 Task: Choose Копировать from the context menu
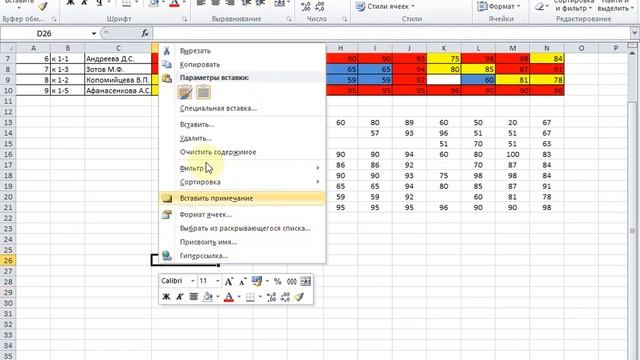242,64
